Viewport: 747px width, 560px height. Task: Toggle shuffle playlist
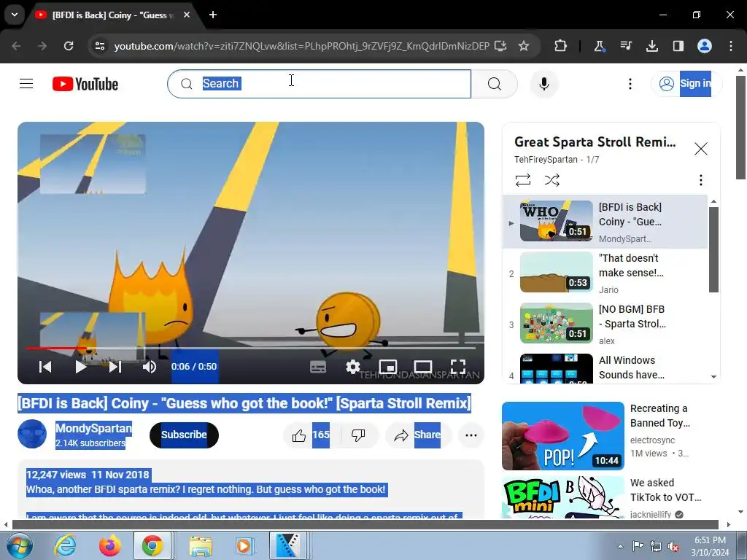coord(551,180)
